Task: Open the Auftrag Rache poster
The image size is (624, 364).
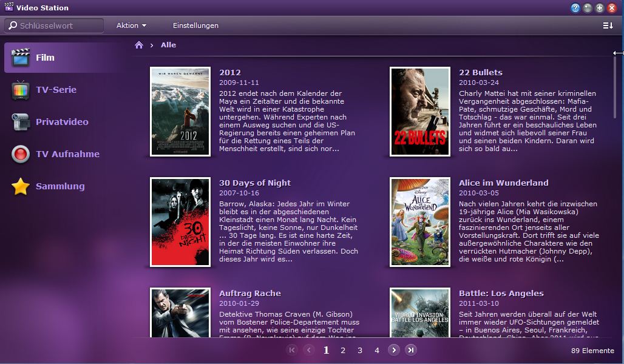Action: tap(180, 312)
